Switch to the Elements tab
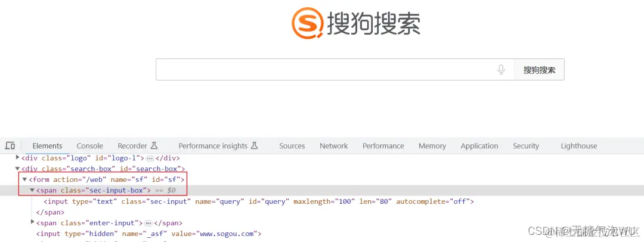 (x=47, y=146)
